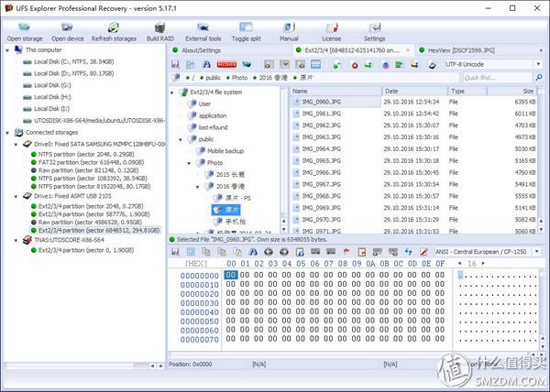Sort files by the Size column header
The image size is (550, 392).
511,91
